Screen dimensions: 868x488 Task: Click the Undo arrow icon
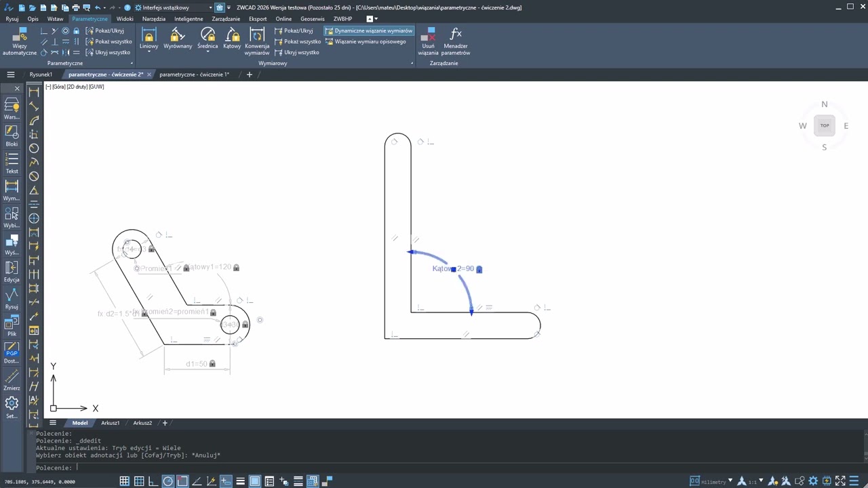pyautogui.click(x=98, y=7)
